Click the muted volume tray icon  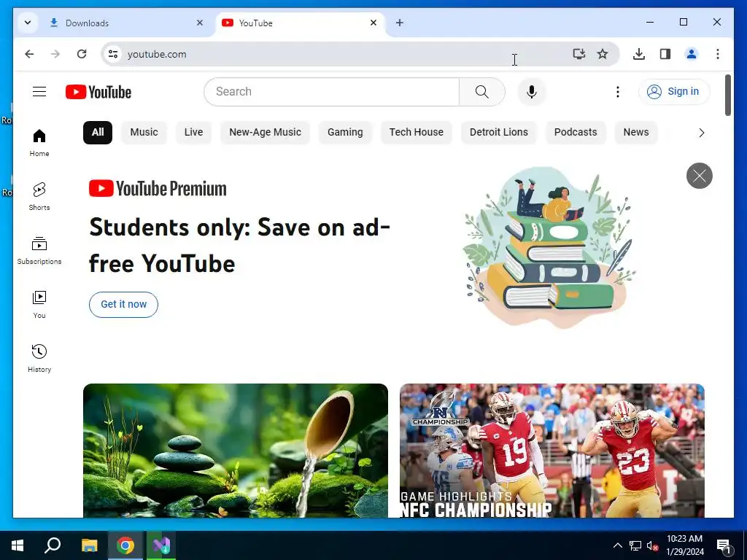(x=652, y=545)
